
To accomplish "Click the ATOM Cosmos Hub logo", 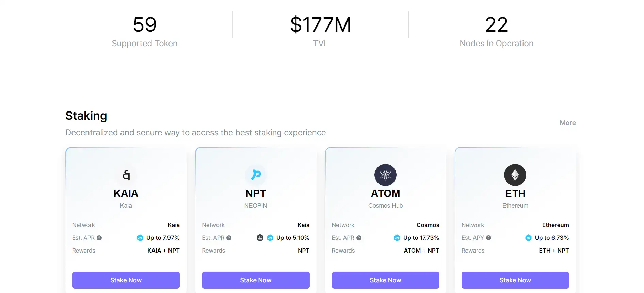I will coord(385,175).
